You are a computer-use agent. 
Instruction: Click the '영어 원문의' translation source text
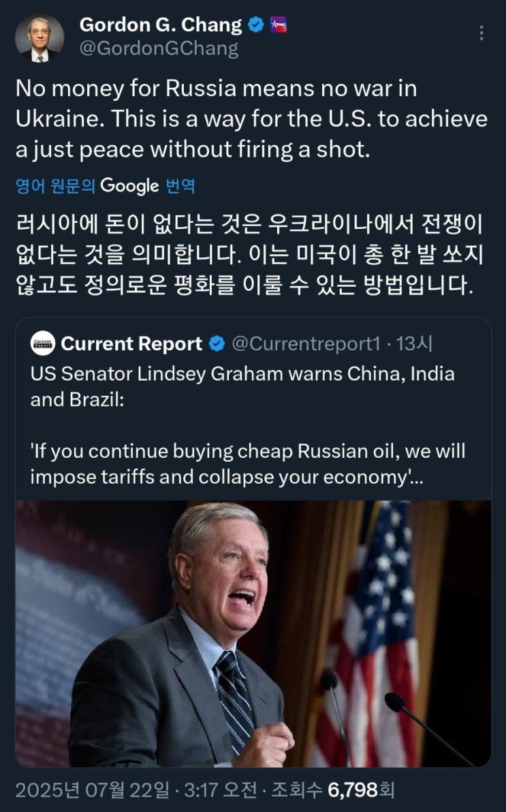coord(56,186)
